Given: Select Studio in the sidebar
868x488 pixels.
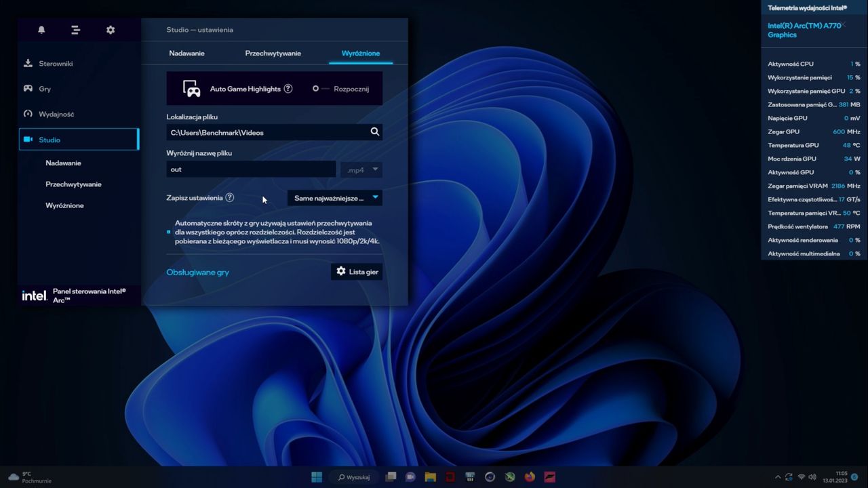Looking at the screenshot, I should (79, 139).
